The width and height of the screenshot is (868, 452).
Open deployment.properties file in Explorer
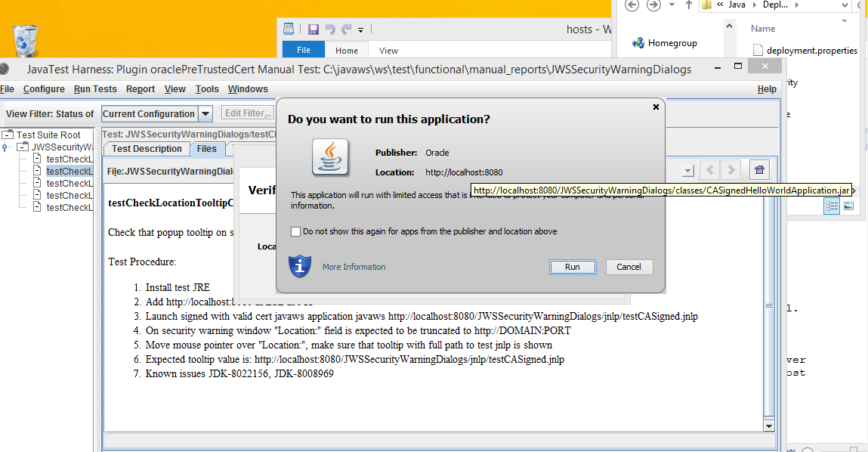coord(811,51)
